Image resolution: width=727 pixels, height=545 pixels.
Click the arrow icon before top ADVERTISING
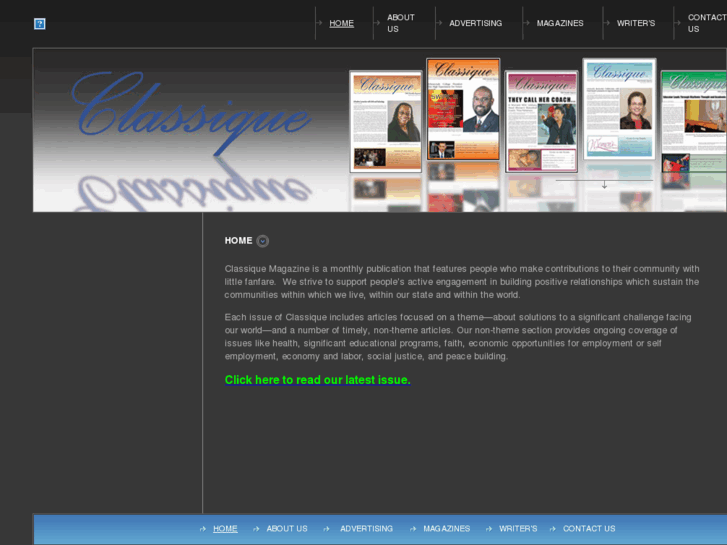(x=439, y=23)
